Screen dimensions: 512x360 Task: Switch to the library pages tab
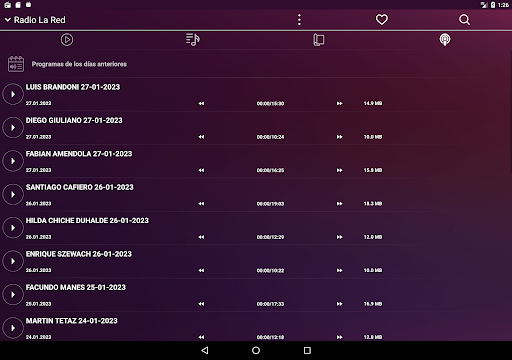[x=319, y=40]
